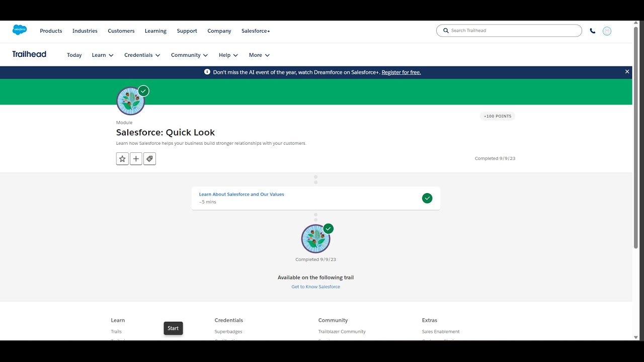
Task: Click the Start button
Action: point(173,328)
